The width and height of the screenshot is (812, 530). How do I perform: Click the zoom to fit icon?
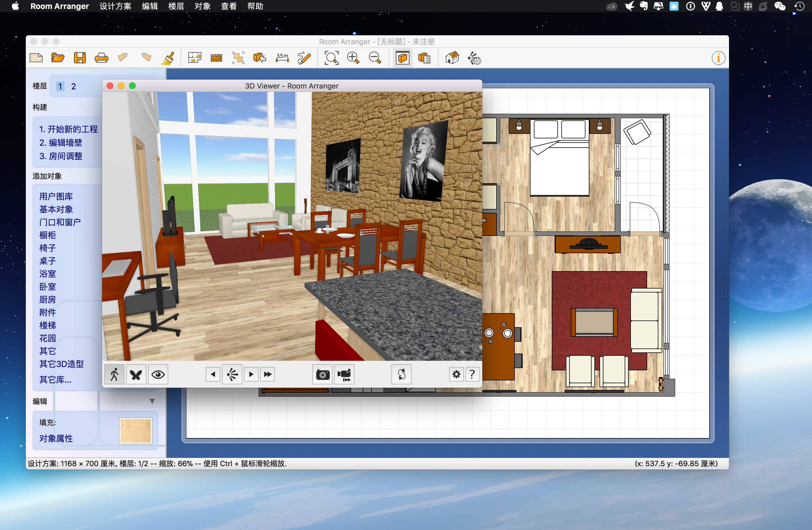pyautogui.click(x=332, y=58)
